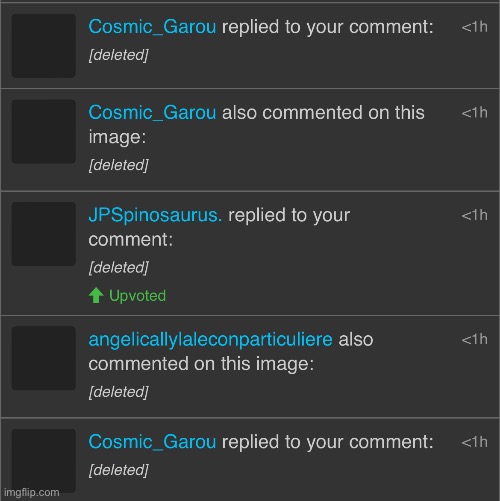
Task: Open angelicallylaleconparticuliere profile link
Action: click(210, 339)
